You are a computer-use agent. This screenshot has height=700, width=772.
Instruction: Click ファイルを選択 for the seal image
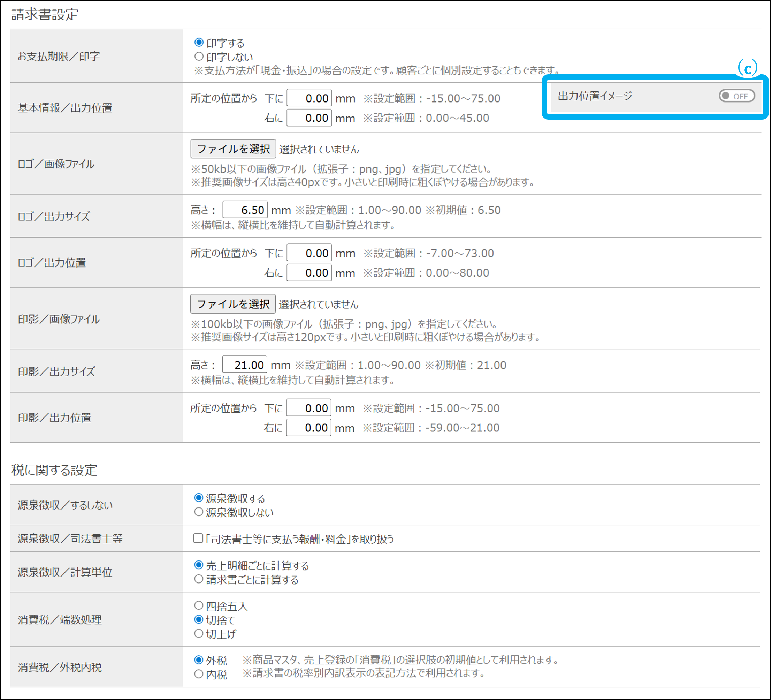[233, 304]
